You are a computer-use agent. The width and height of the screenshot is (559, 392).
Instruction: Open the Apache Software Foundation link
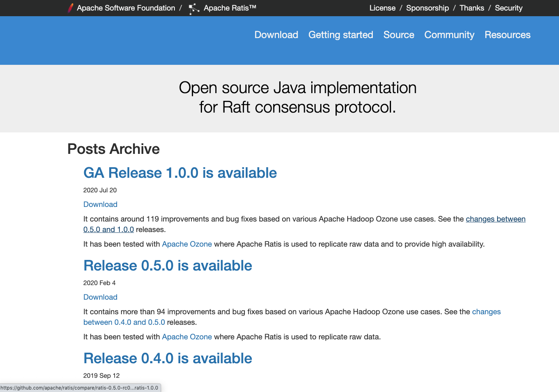click(x=126, y=8)
